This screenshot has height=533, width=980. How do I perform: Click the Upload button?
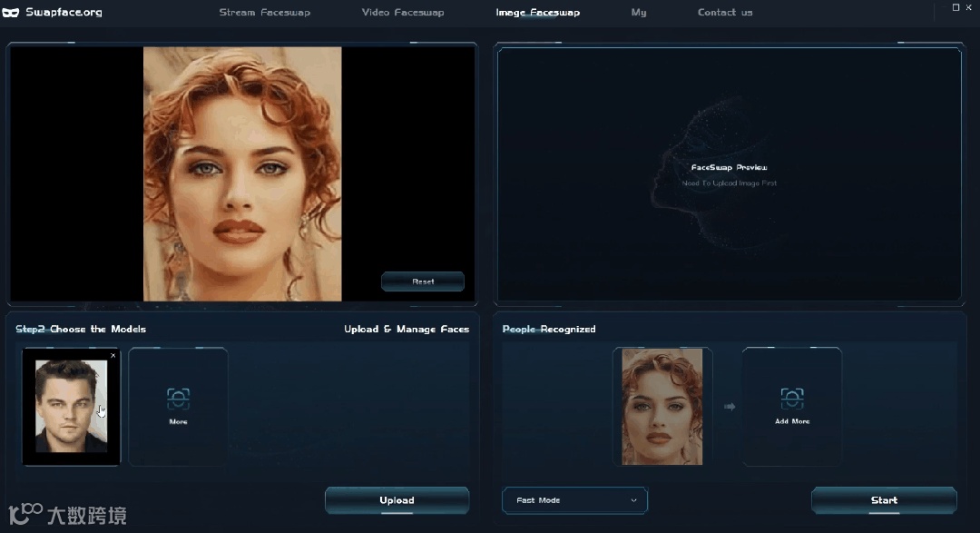pyautogui.click(x=397, y=500)
